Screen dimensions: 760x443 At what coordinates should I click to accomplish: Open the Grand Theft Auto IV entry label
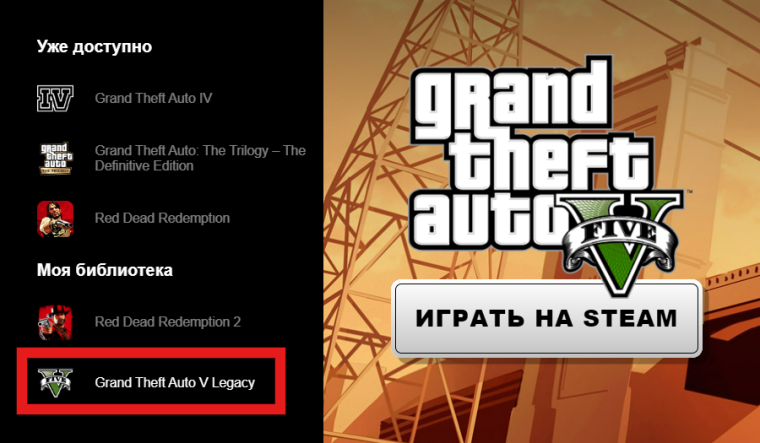click(x=154, y=98)
